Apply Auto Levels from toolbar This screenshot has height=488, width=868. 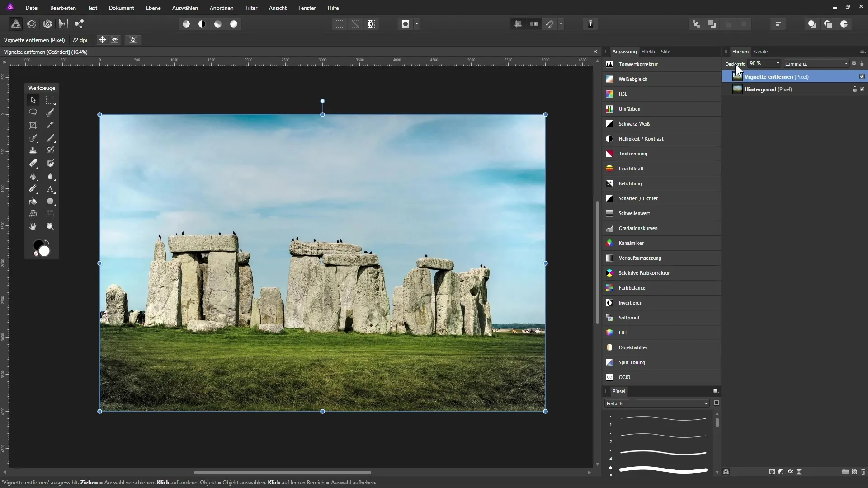click(x=186, y=24)
